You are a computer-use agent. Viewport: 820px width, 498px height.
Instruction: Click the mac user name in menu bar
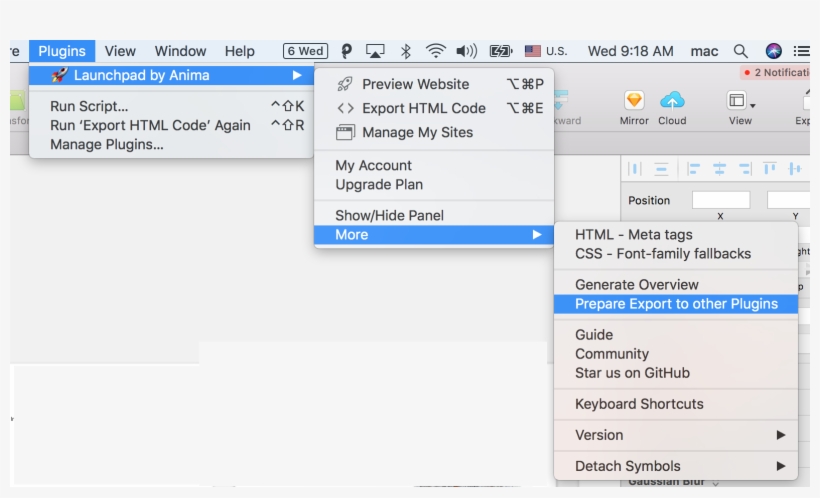click(704, 51)
